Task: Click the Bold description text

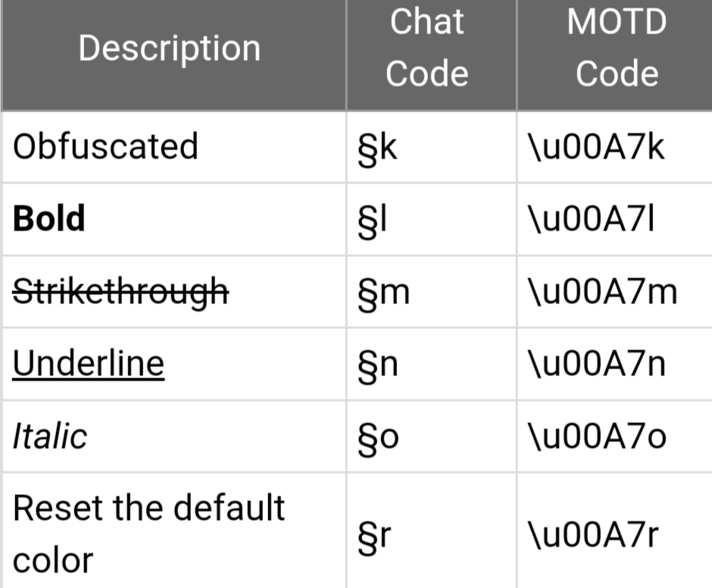Action: pos(49,219)
